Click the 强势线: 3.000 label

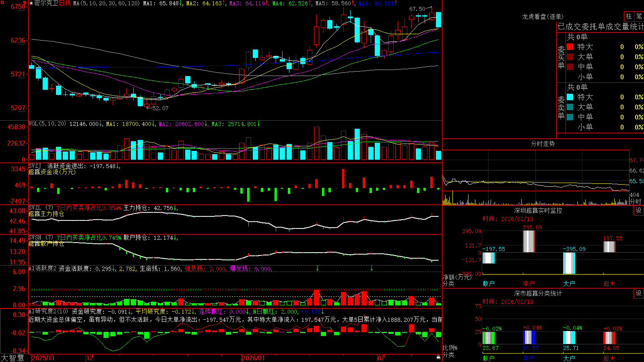pyautogui.click(x=205, y=268)
